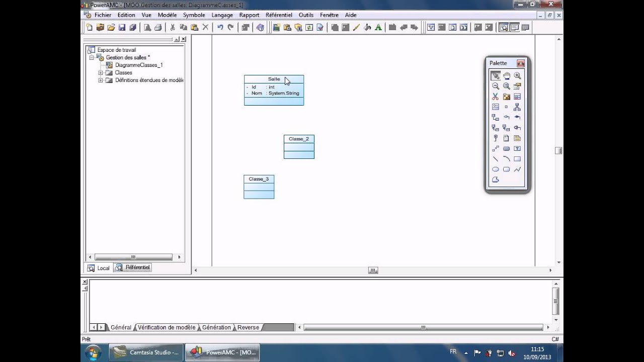Click the Save toolbar icon
Screen dimensions: 644x362
pos(121,28)
